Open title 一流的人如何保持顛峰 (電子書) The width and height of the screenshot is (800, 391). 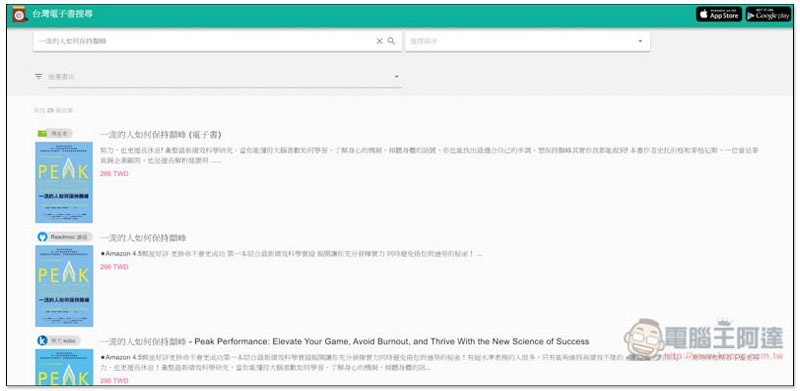point(161,135)
